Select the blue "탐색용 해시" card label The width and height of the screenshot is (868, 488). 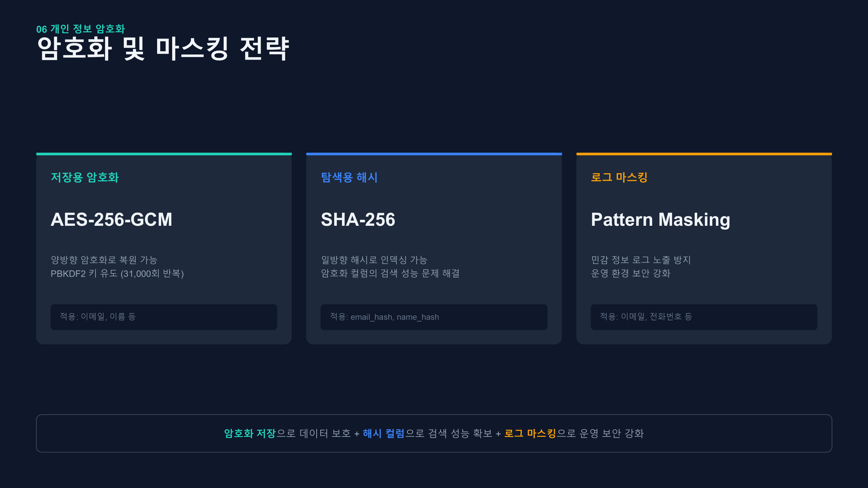click(x=349, y=177)
